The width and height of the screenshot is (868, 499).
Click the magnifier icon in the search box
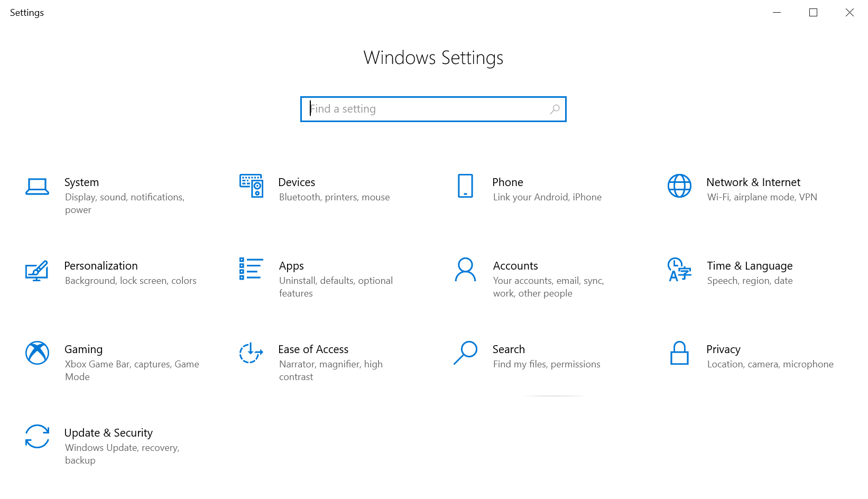[555, 109]
